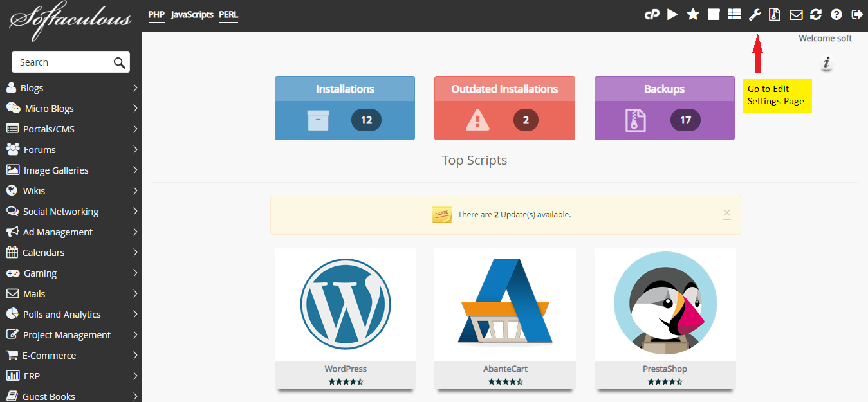Switch to the PHP scripts tab

[x=156, y=14]
